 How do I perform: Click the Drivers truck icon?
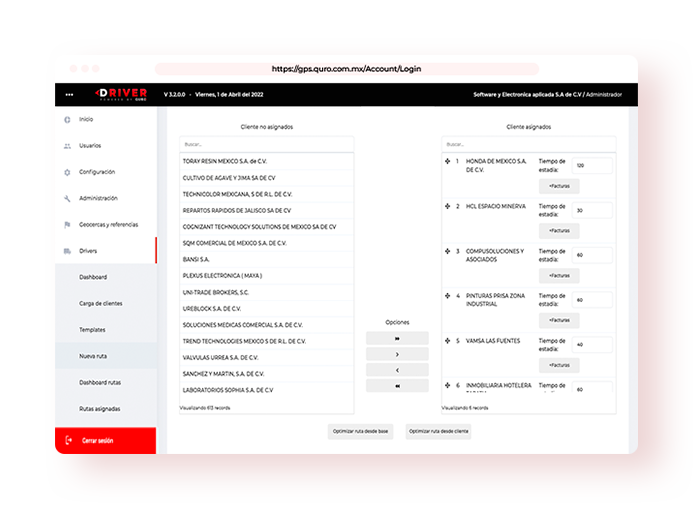point(67,251)
